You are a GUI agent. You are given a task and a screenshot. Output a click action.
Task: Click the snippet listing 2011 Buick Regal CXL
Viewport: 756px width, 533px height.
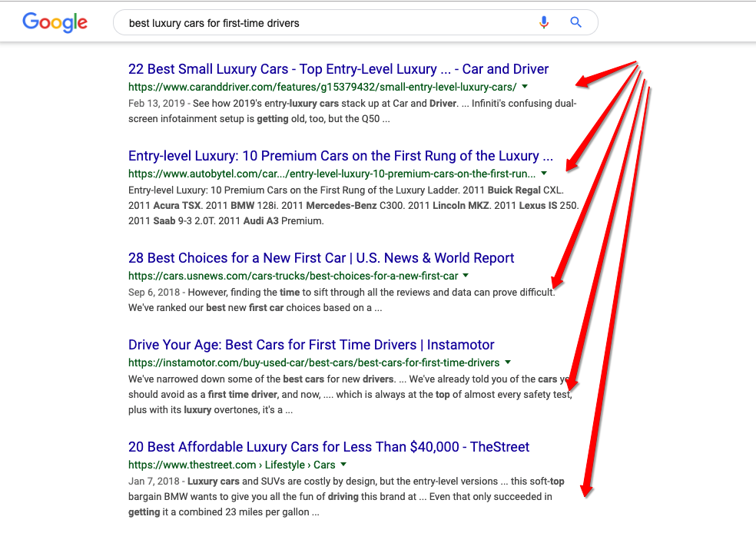point(353,205)
